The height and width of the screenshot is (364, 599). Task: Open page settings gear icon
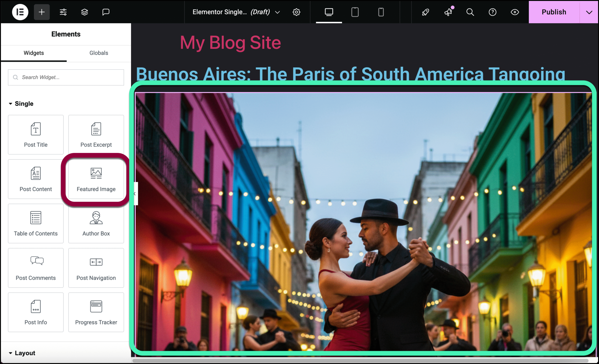(x=296, y=12)
